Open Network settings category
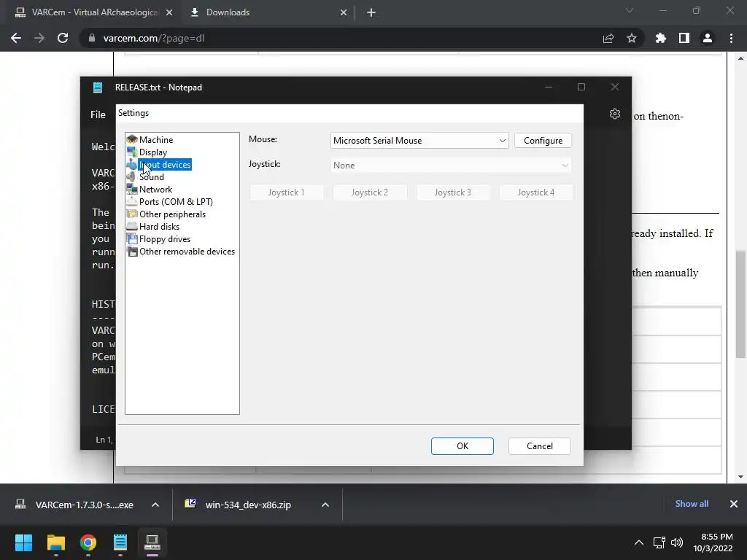Viewport: 747px width, 560px height. point(155,189)
